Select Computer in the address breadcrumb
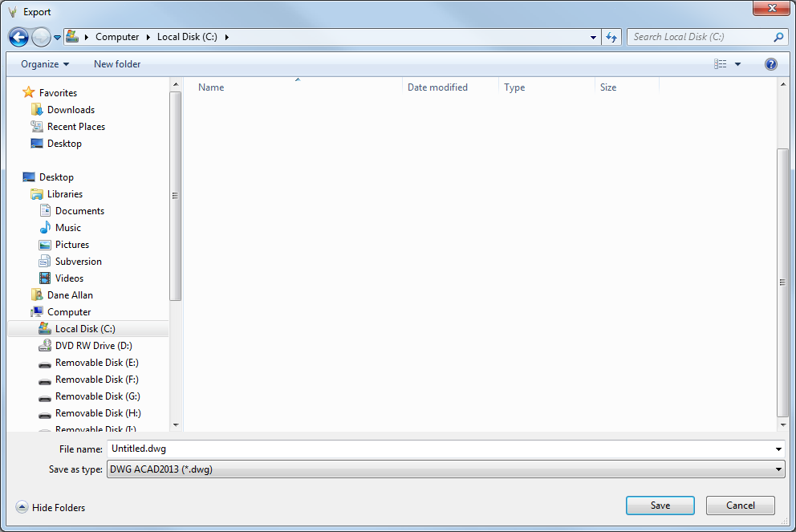Image resolution: width=796 pixels, height=532 pixels. [x=117, y=37]
